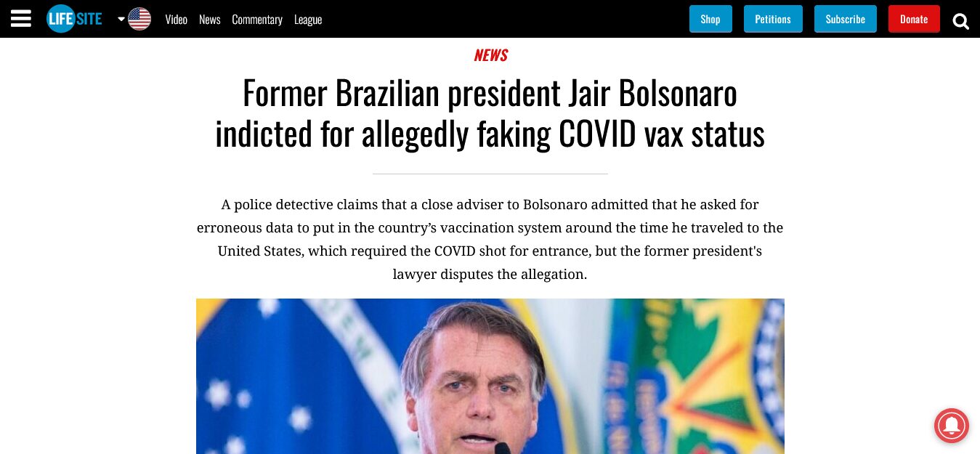Navigate to League page
The image size is (980, 454).
point(308,20)
